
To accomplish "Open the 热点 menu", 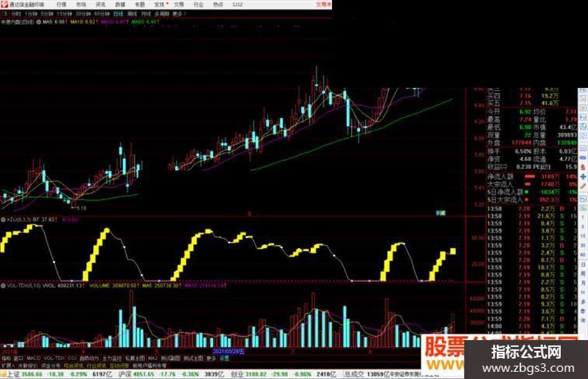I will coord(218,4).
